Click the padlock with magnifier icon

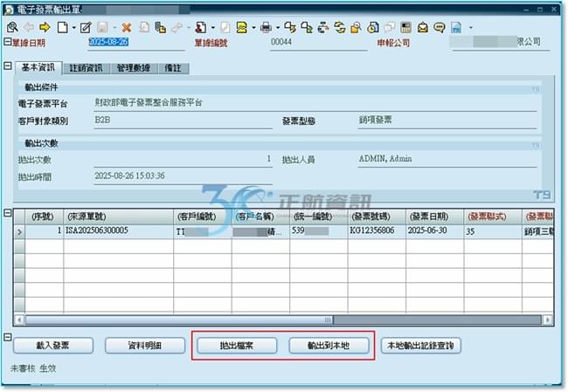(356, 27)
